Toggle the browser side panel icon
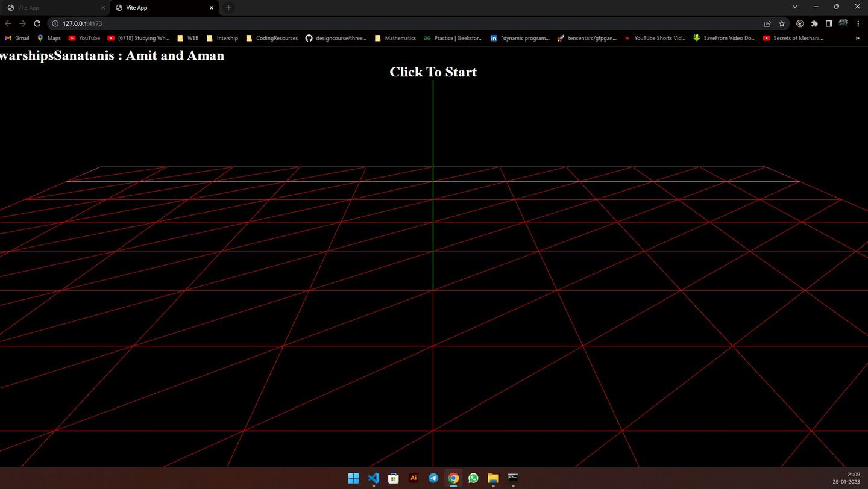This screenshot has height=489, width=868. [x=829, y=23]
